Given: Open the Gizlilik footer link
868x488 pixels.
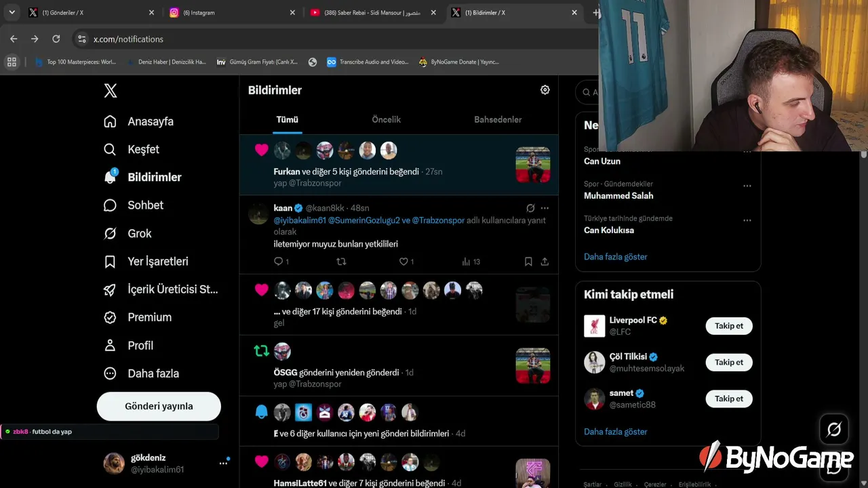Looking at the screenshot, I should 623,485.
